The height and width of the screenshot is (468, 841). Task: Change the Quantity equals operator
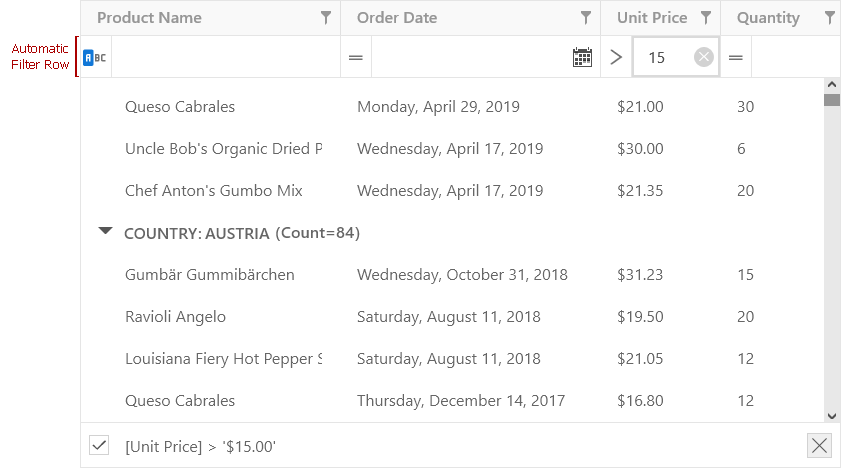(736, 57)
